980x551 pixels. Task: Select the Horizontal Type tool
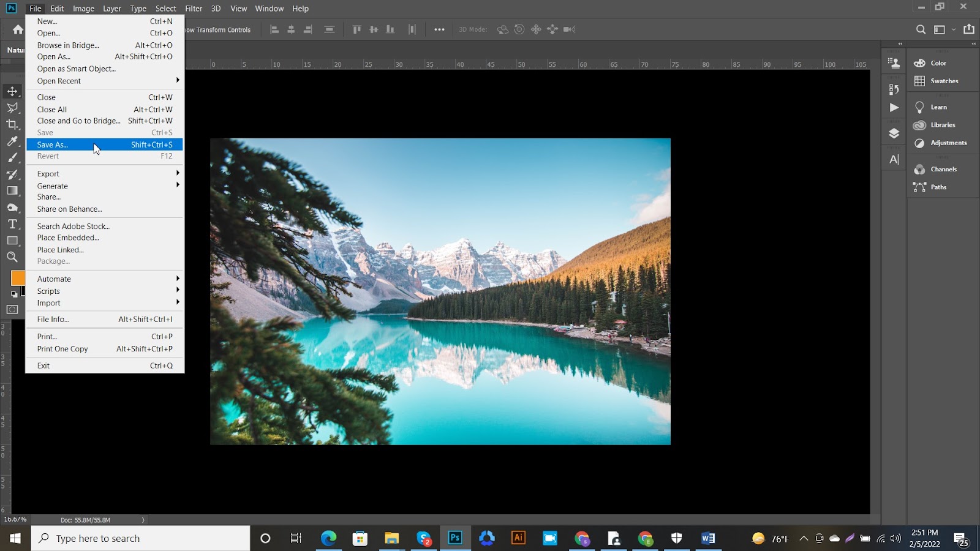[x=12, y=224]
